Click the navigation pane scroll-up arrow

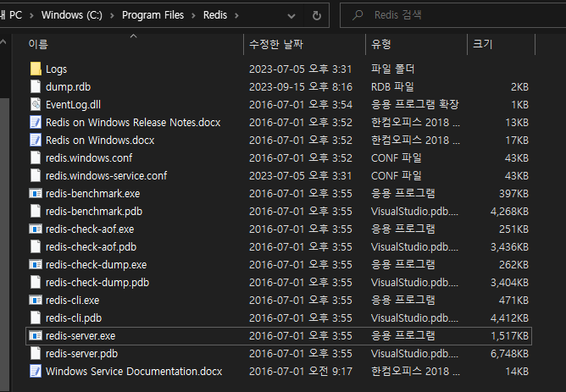[3, 42]
